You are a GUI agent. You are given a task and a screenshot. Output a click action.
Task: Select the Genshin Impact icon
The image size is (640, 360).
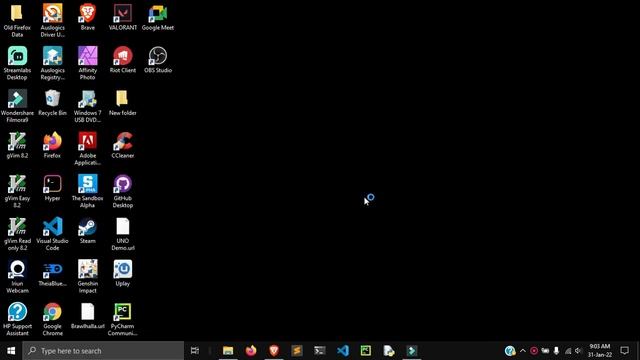[x=87, y=276]
